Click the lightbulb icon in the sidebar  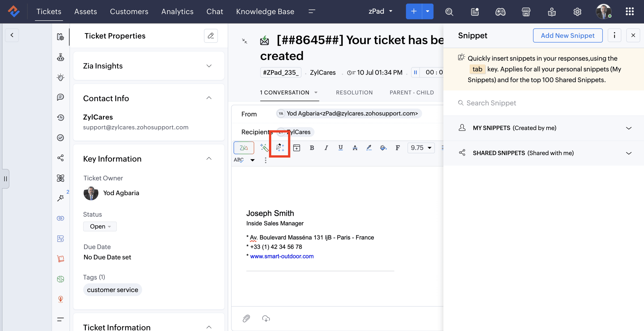pos(61,77)
